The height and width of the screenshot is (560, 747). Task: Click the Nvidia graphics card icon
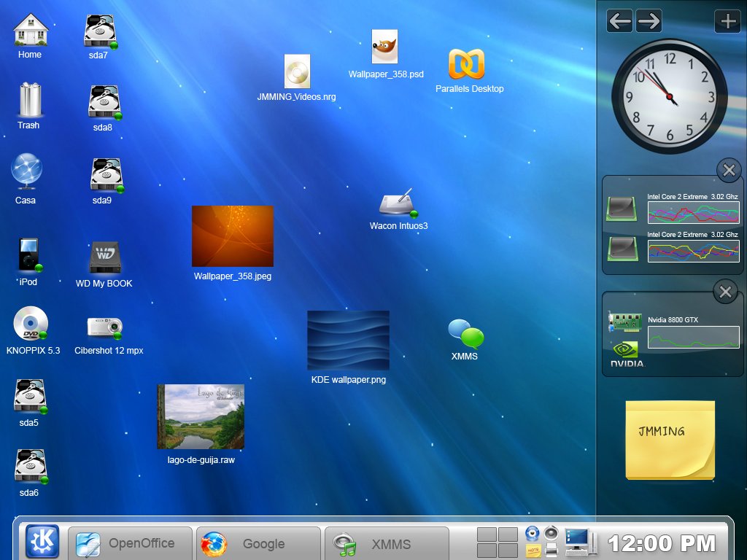click(624, 322)
